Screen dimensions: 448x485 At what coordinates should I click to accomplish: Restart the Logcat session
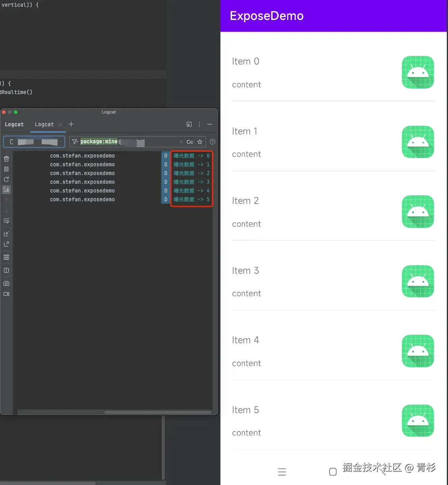pyautogui.click(x=6, y=179)
